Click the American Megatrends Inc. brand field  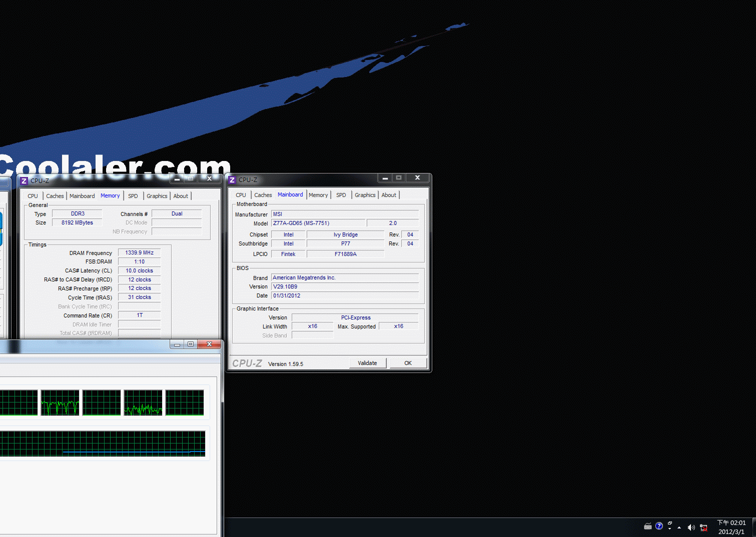click(x=345, y=277)
